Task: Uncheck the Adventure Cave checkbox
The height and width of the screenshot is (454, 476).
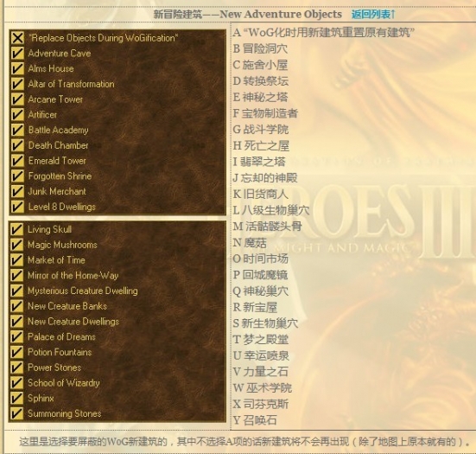Action: pos(17,53)
